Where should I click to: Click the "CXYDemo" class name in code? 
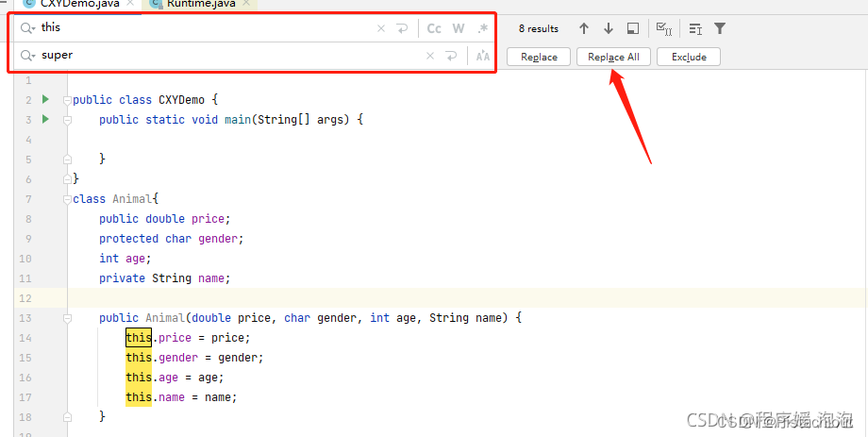click(x=181, y=100)
